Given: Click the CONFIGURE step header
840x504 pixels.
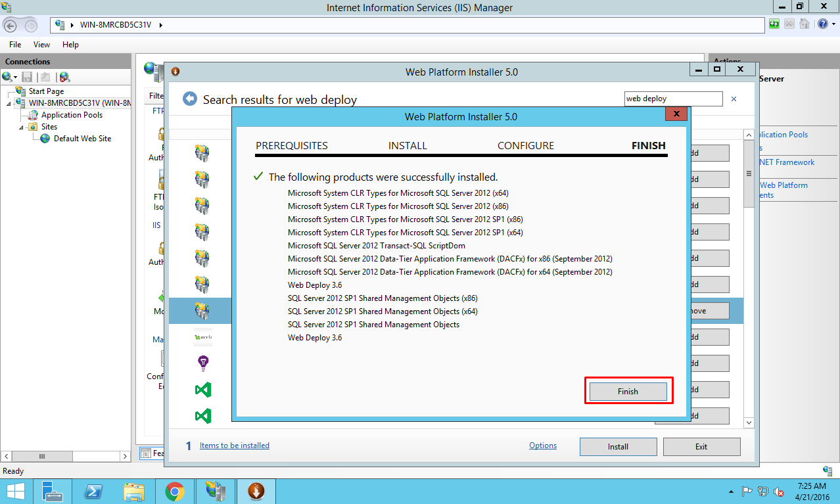Looking at the screenshot, I should pyautogui.click(x=526, y=146).
